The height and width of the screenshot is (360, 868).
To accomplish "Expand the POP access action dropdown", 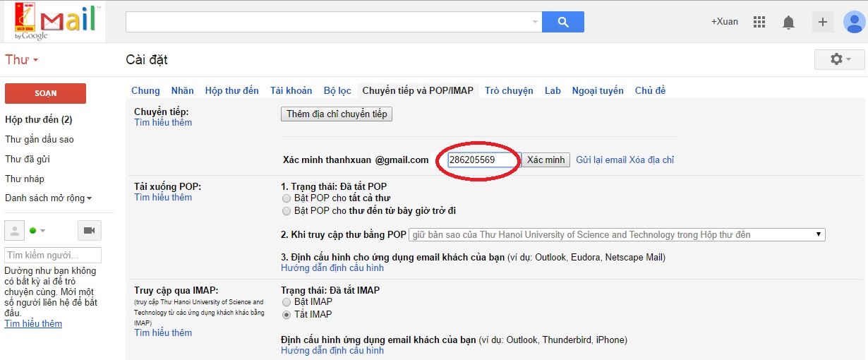I will point(617,234).
